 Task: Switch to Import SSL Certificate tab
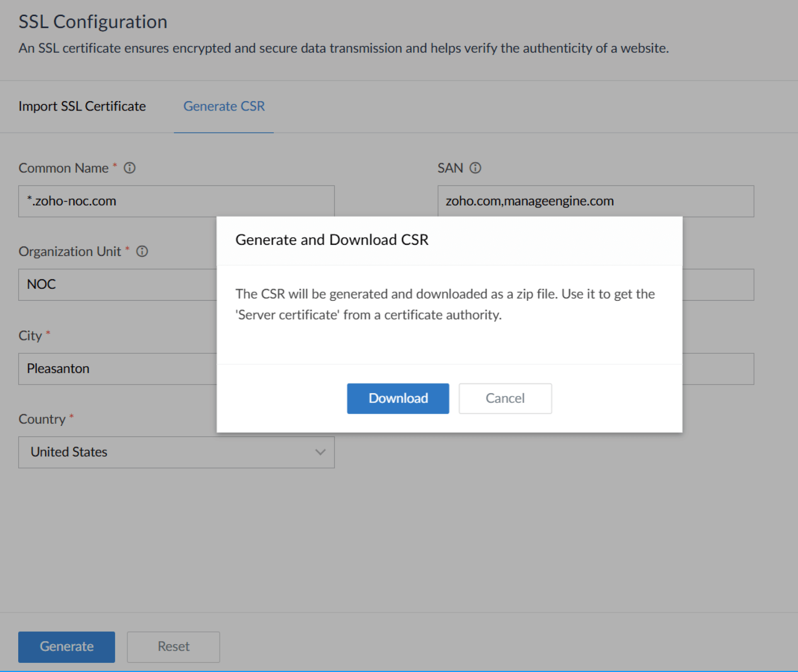[x=82, y=106]
